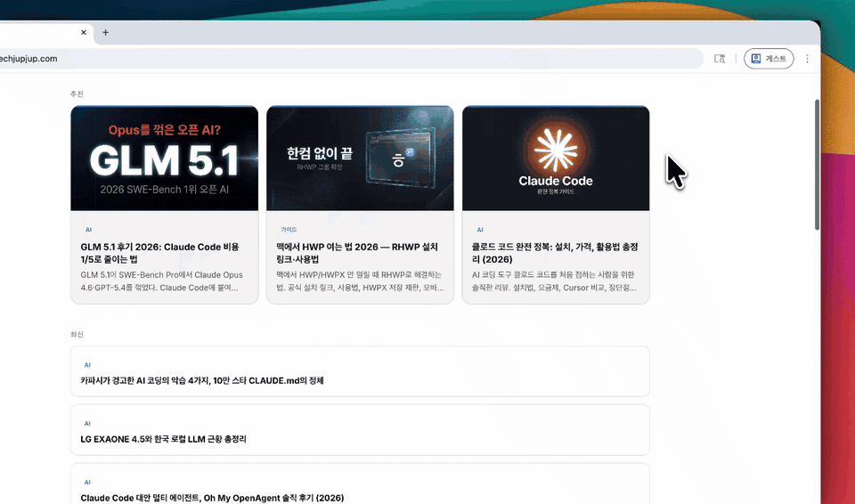Click the 추천 section heading

[x=77, y=93]
